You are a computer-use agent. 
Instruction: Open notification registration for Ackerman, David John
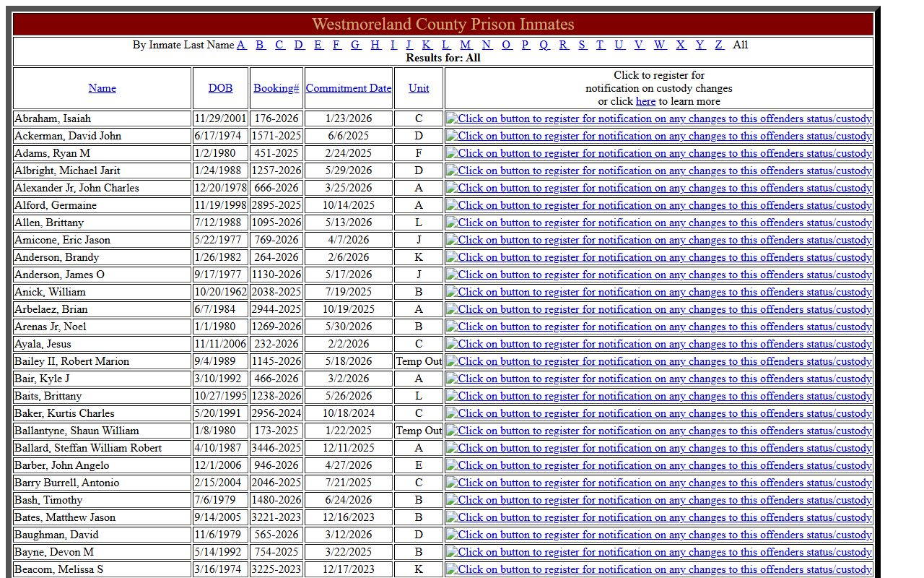click(x=658, y=136)
